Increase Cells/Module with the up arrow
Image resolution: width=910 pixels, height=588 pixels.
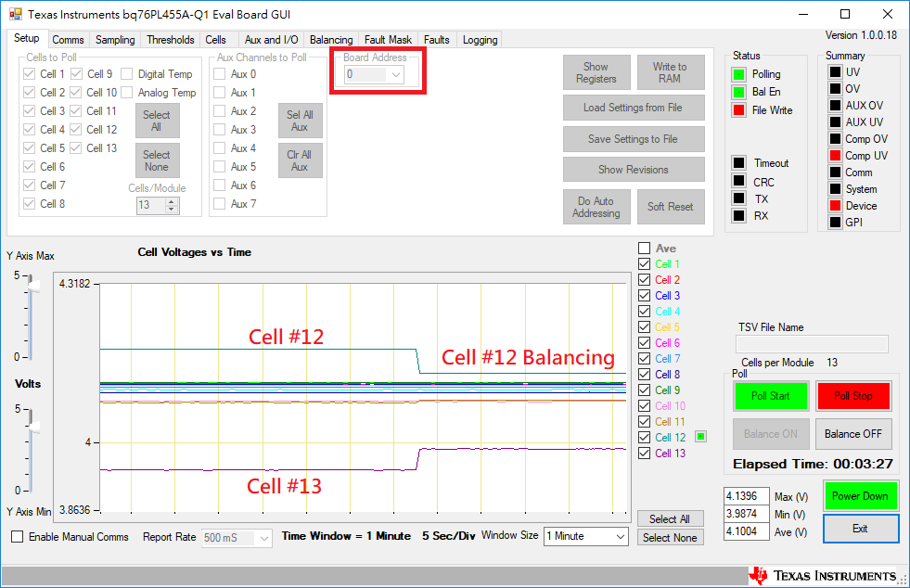click(172, 201)
